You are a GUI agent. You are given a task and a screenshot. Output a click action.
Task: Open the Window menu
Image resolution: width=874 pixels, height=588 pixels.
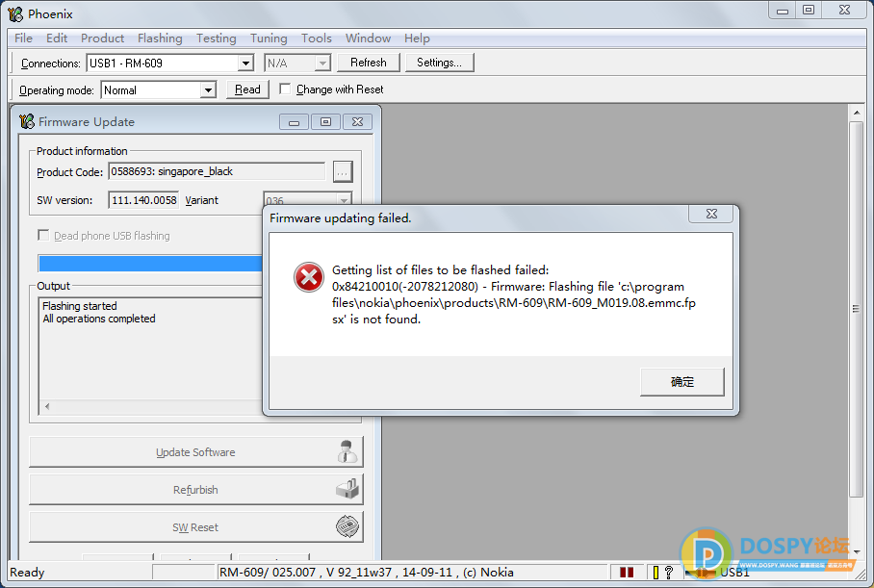368,38
